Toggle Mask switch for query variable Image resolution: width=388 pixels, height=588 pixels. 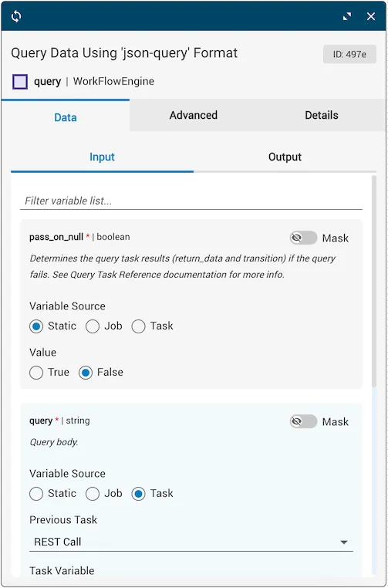[x=303, y=421]
